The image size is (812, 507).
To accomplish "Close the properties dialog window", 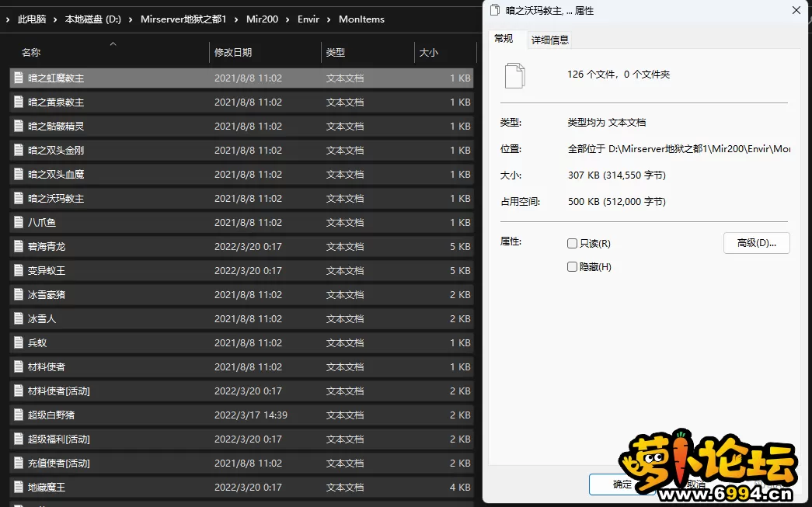I will click(796, 11).
